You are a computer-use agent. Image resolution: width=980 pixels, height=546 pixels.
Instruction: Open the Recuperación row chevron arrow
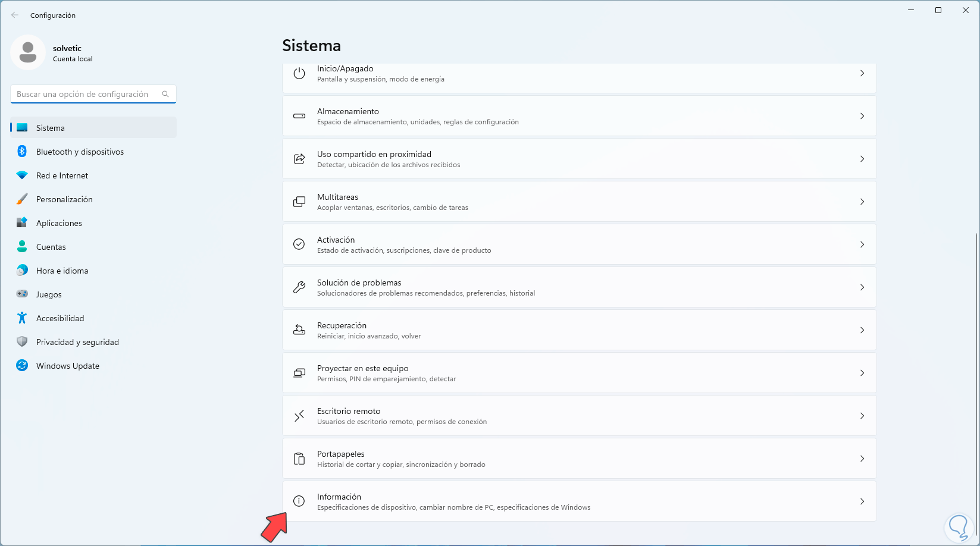pos(862,330)
